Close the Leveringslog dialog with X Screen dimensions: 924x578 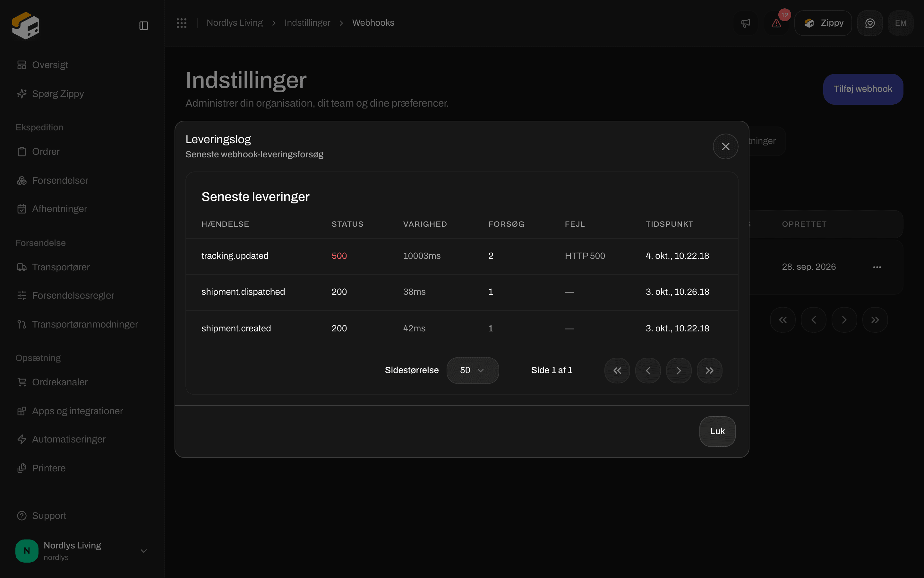(725, 146)
